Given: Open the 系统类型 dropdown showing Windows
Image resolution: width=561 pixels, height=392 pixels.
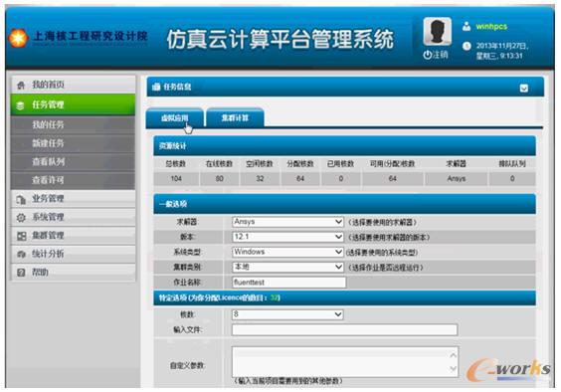Looking at the screenshot, I should pyautogui.click(x=287, y=252).
